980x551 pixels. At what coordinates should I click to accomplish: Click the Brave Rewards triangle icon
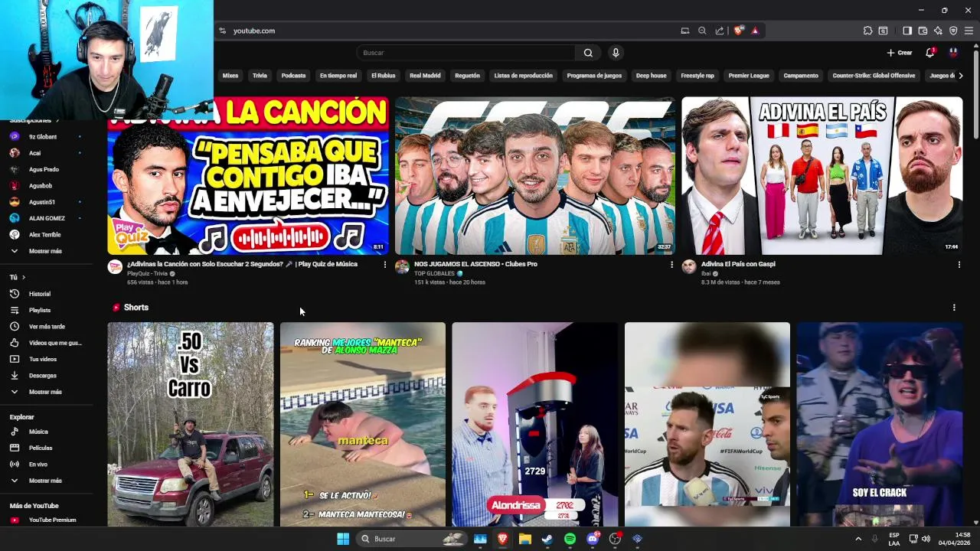click(755, 31)
